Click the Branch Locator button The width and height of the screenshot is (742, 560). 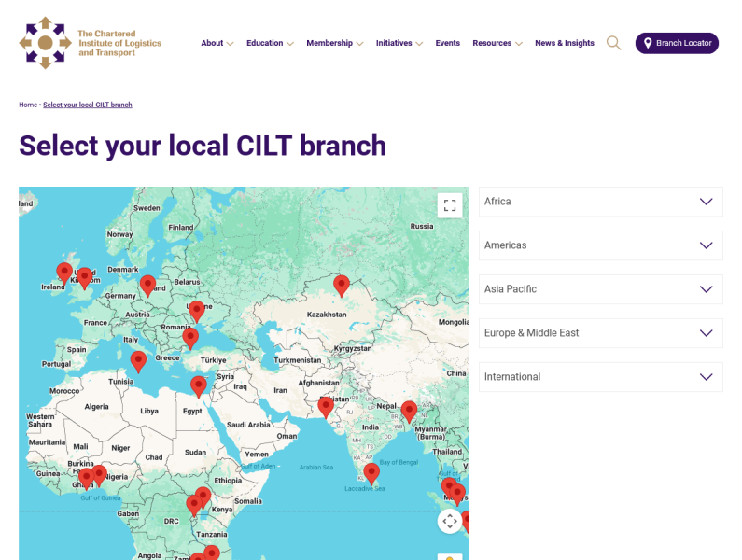click(x=677, y=43)
